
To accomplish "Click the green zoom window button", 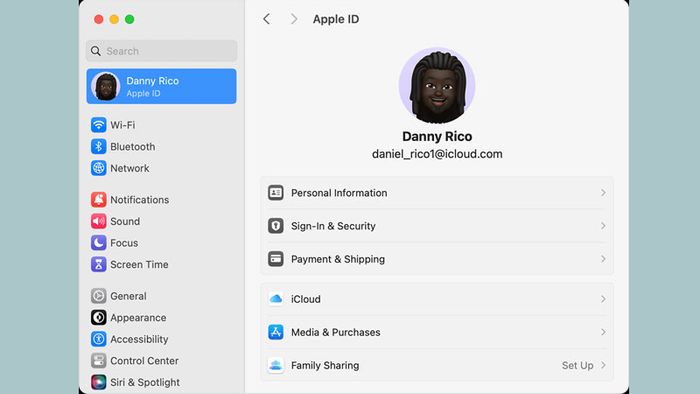I will (x=129, y=19).
